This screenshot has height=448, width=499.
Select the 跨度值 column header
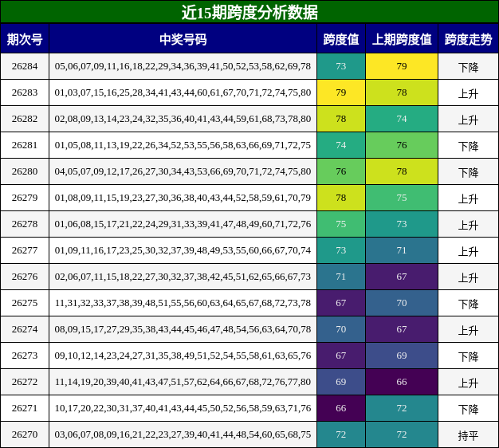tap(341, 40)
